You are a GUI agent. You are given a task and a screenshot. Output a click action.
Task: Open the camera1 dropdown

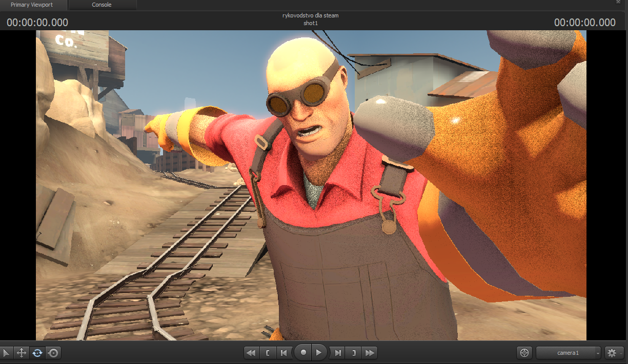[569, 353]
